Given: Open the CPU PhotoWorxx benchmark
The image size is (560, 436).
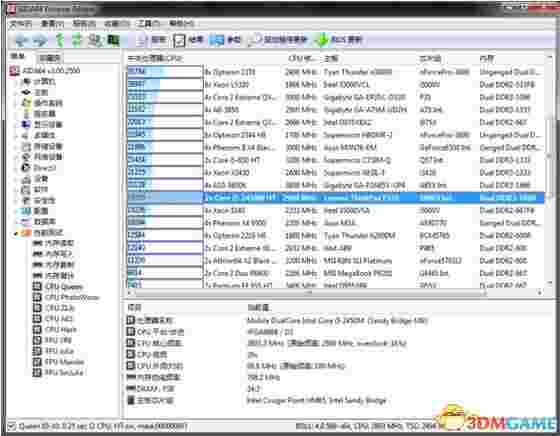Looking at the screenshot, I should (66, 297).
